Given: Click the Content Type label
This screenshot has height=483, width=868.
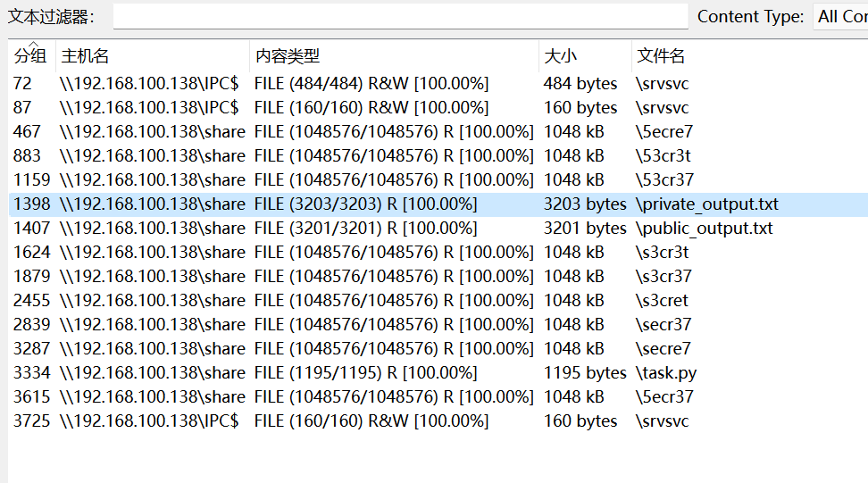Looking at the screenshot, I should point(750,17).
